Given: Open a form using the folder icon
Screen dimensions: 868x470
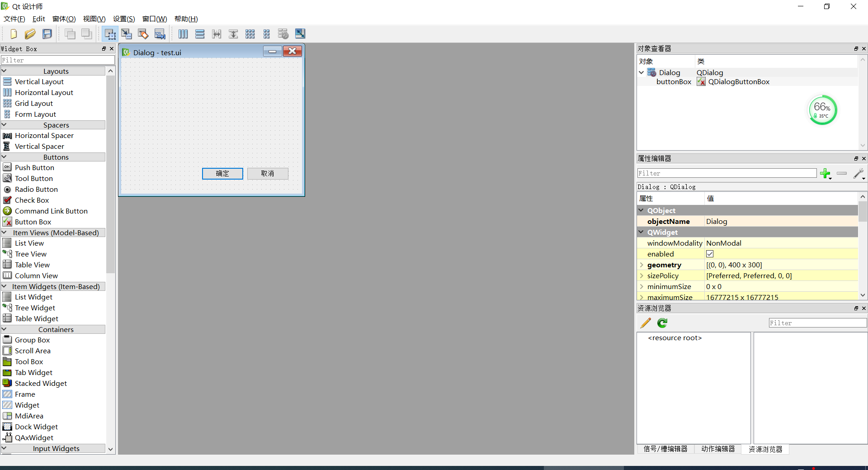Looking at the screenshot, I should coord(30,34).
